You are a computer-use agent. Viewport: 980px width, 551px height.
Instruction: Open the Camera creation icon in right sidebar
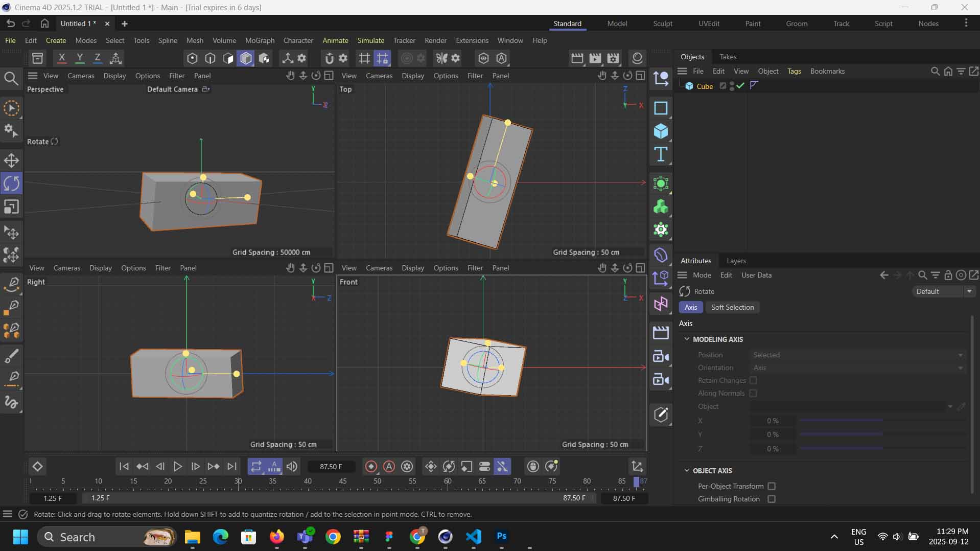click(x=661, y=356)
